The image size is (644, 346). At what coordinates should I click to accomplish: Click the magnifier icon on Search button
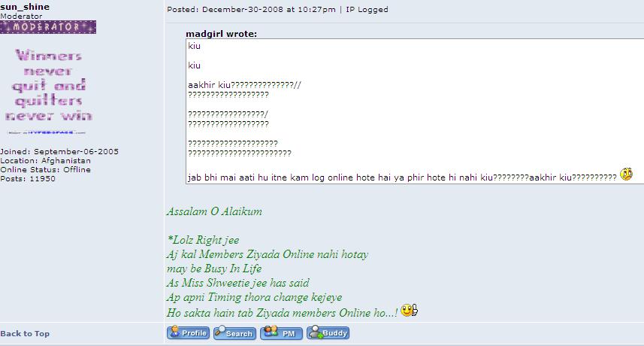click(x=219, y=331)
